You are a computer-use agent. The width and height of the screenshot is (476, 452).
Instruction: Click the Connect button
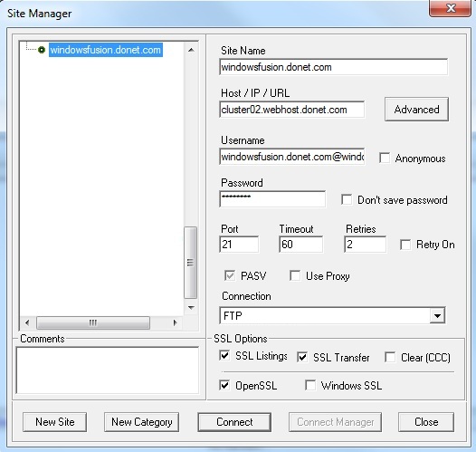(234, 422)
